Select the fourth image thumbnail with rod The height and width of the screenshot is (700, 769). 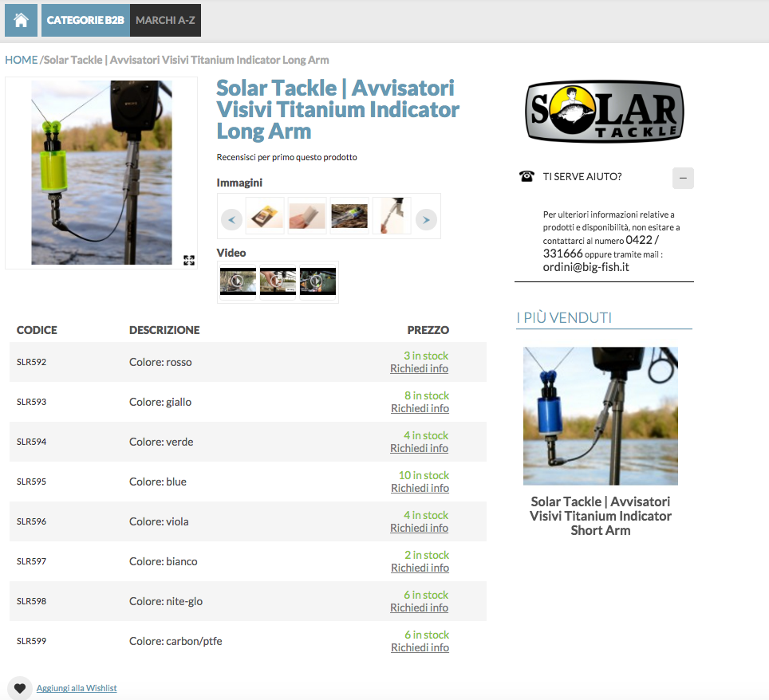392,216
